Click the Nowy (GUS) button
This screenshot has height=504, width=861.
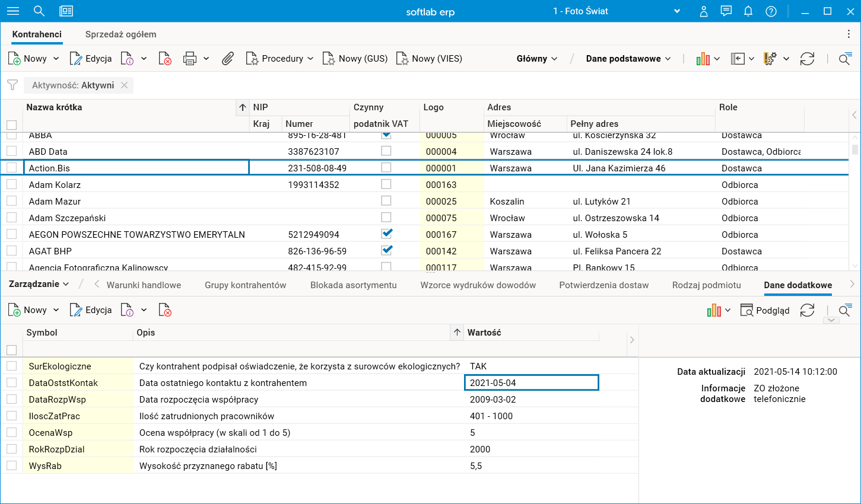(x=355, y=59)
